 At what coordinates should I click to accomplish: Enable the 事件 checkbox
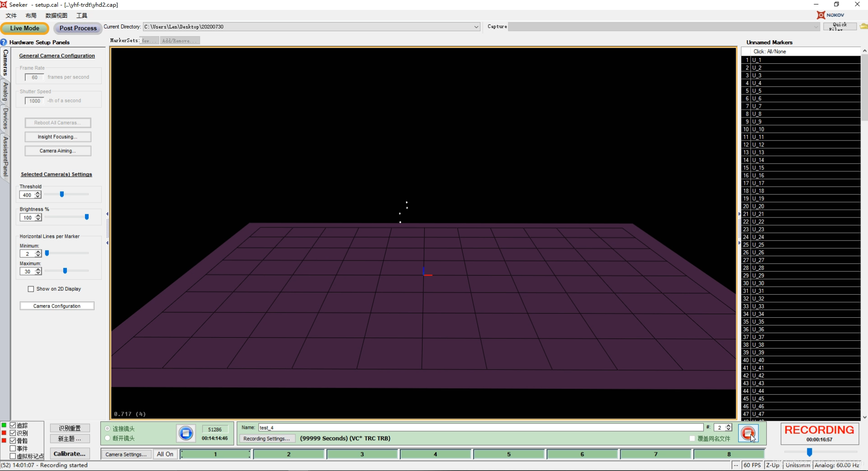(x=13, y=448)
